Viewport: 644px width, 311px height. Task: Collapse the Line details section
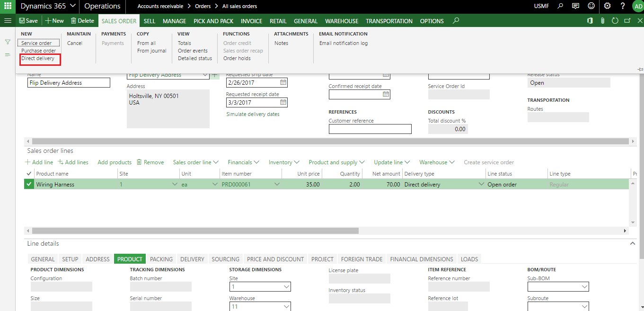[632, 243]
